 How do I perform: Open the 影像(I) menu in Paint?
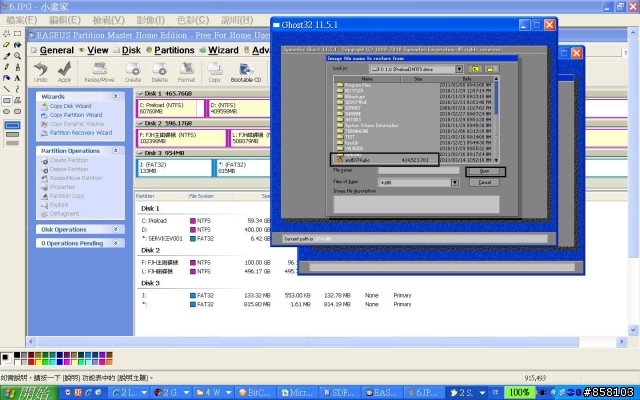151,20
